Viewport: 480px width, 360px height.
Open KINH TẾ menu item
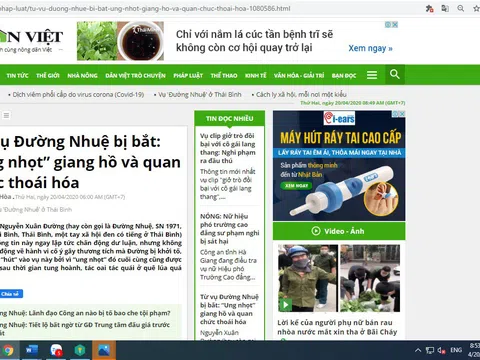point(256,75)
